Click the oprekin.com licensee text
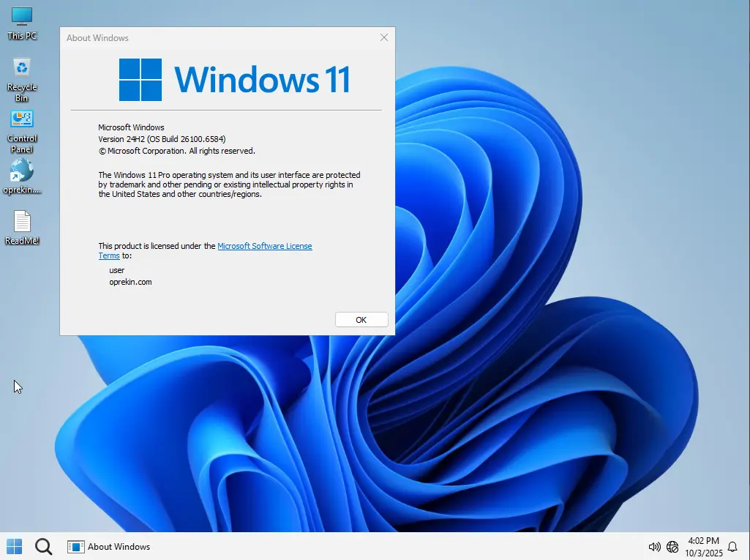Image resolution: width=750 pixels, height=560 pixels. click(x=130, y=282)
